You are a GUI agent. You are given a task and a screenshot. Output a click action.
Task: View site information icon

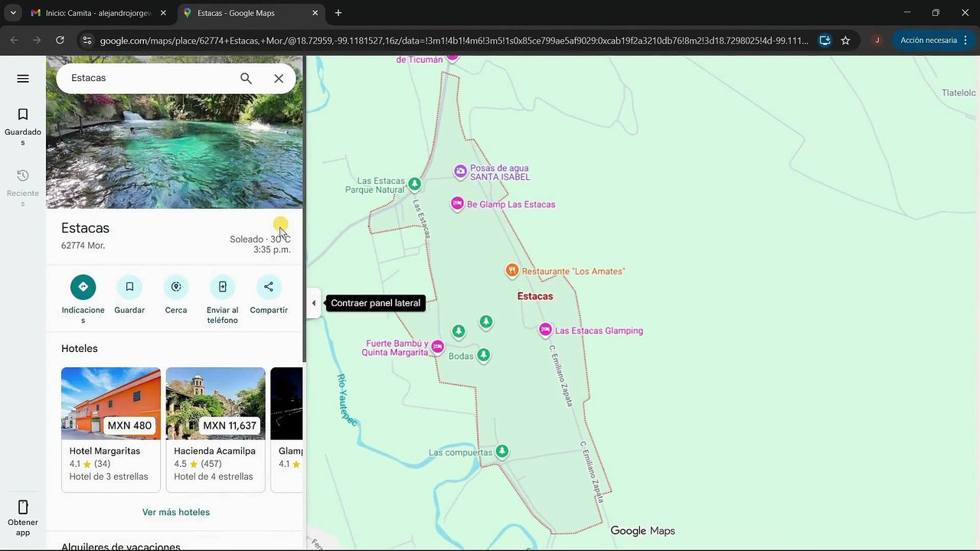tap(87, 41)
